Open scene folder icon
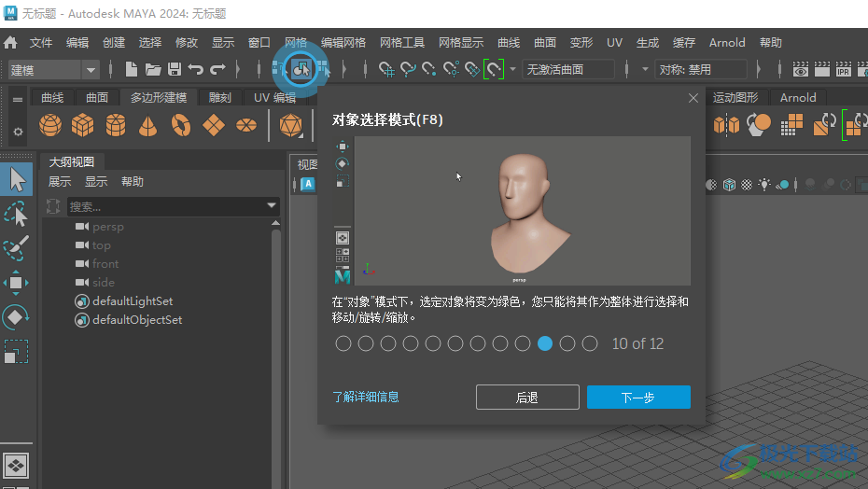868x489 pixels. click(153, 69)
